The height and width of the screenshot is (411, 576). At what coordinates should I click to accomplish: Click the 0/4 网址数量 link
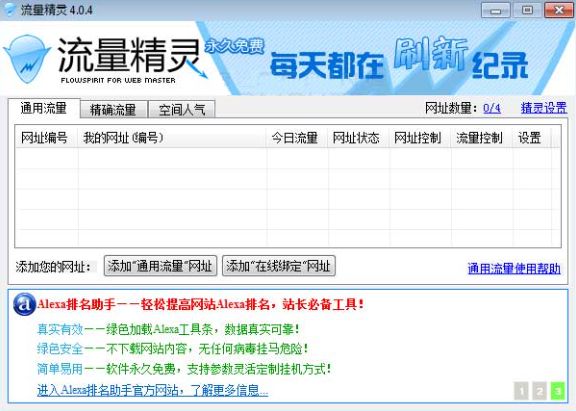pos(492,108)
